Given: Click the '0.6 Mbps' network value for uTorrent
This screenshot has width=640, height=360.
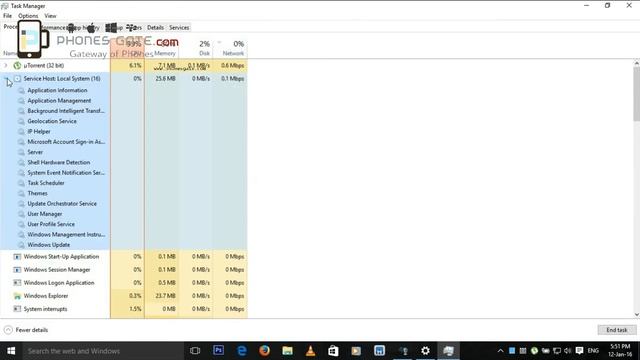Looking at the screenshot, I should 233,65.
